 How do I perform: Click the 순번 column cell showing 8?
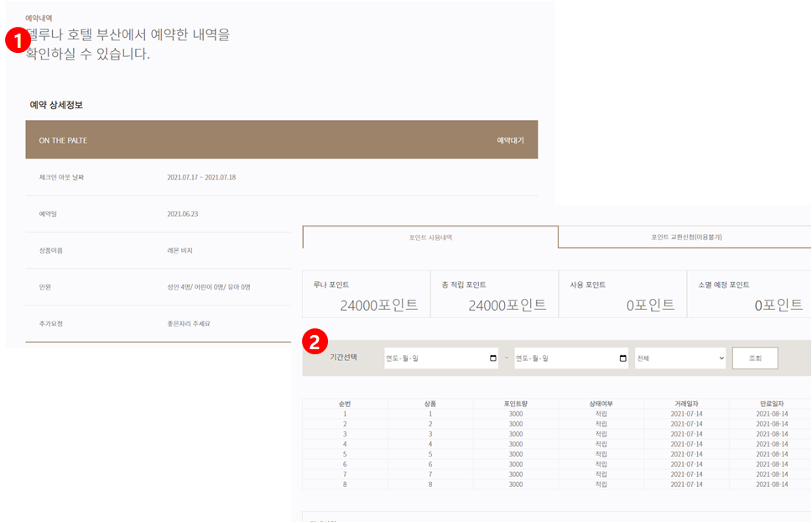[345, 484]
